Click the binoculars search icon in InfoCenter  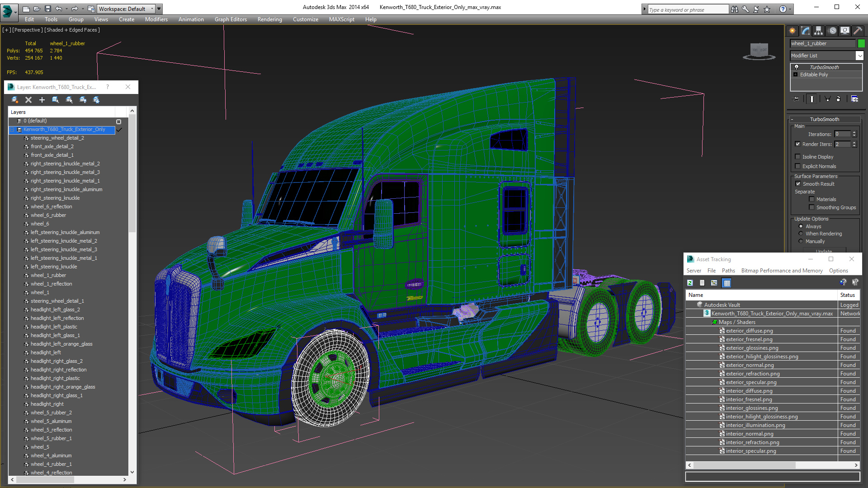click(x=735, y=9)
